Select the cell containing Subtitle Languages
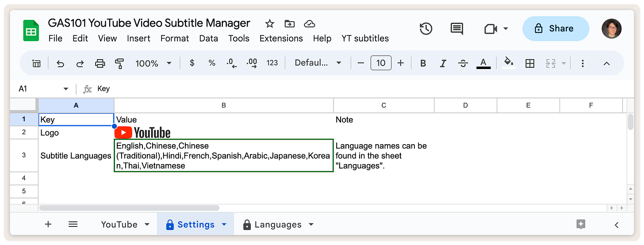 coord(76,156)
